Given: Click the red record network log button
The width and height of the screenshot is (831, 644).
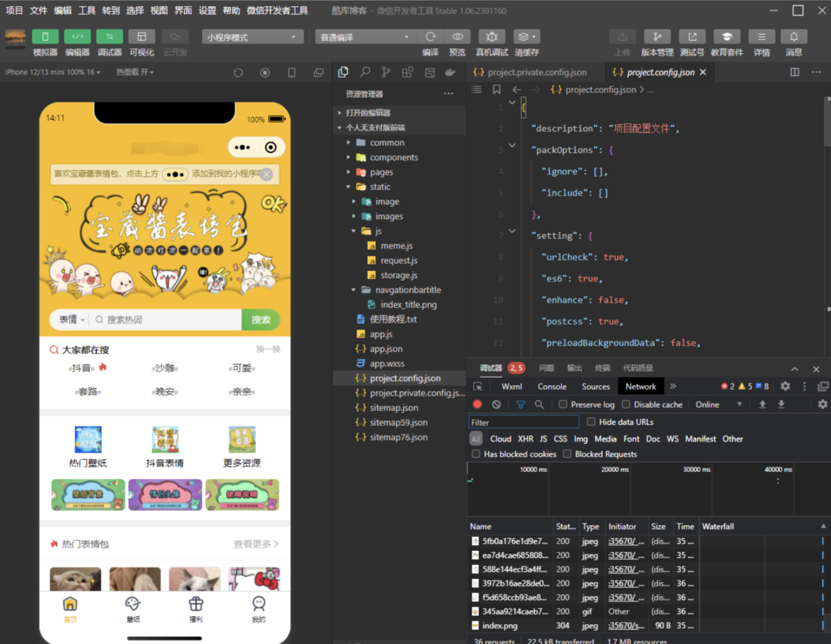Looking at the screenshot, I should point(478,404).
